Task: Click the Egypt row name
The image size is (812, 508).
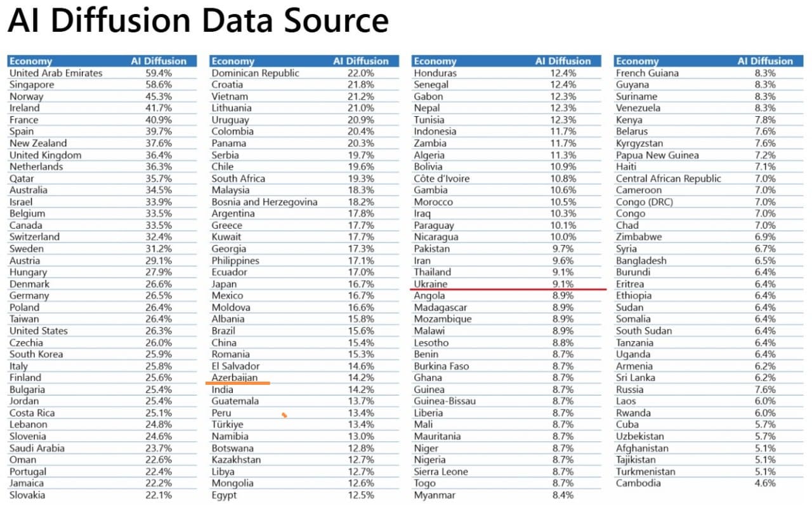Action: pos(224,495)
